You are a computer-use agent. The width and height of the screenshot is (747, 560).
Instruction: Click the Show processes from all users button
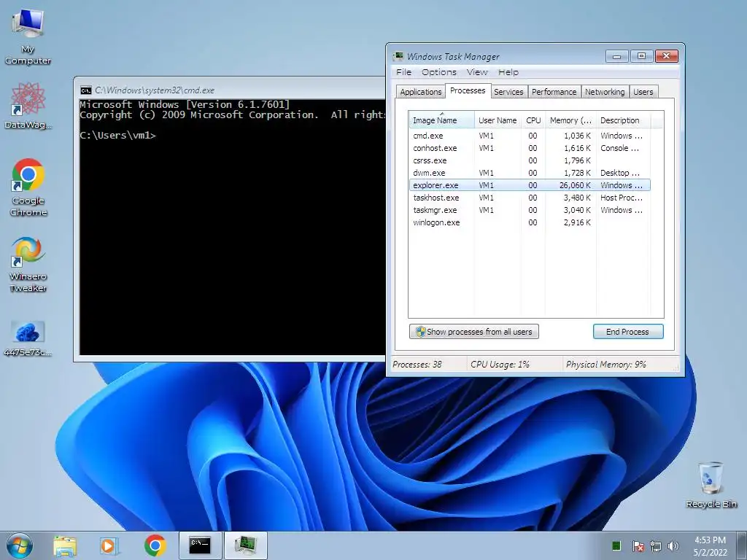click(x=474, y=332)
